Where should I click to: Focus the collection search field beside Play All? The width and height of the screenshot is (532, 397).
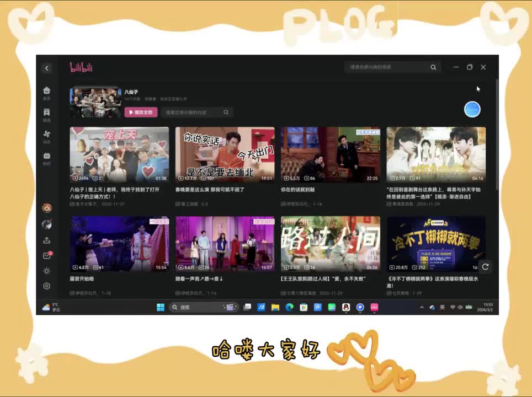197,112
